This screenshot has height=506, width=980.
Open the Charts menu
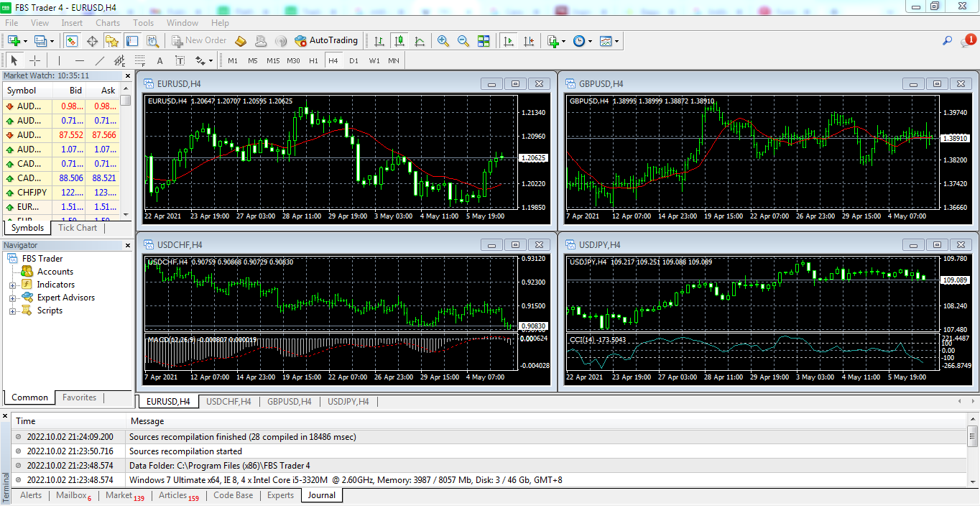(108, 23)
